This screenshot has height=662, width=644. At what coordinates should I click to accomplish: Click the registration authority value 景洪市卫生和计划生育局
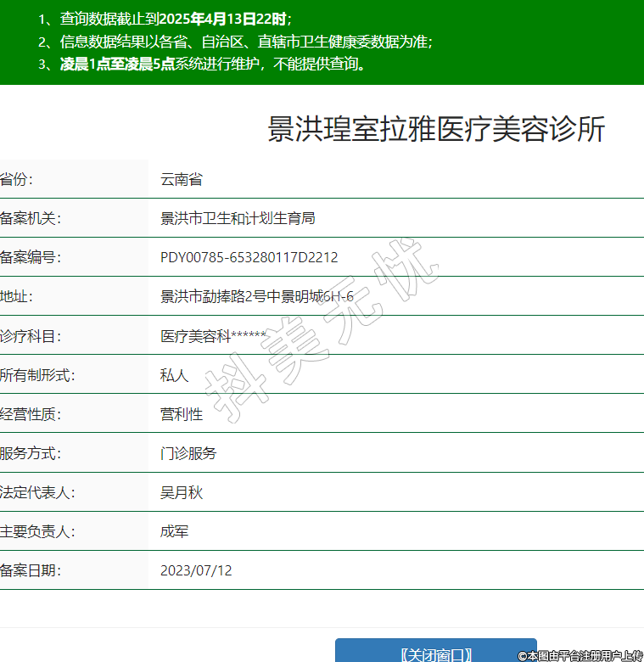238,218
